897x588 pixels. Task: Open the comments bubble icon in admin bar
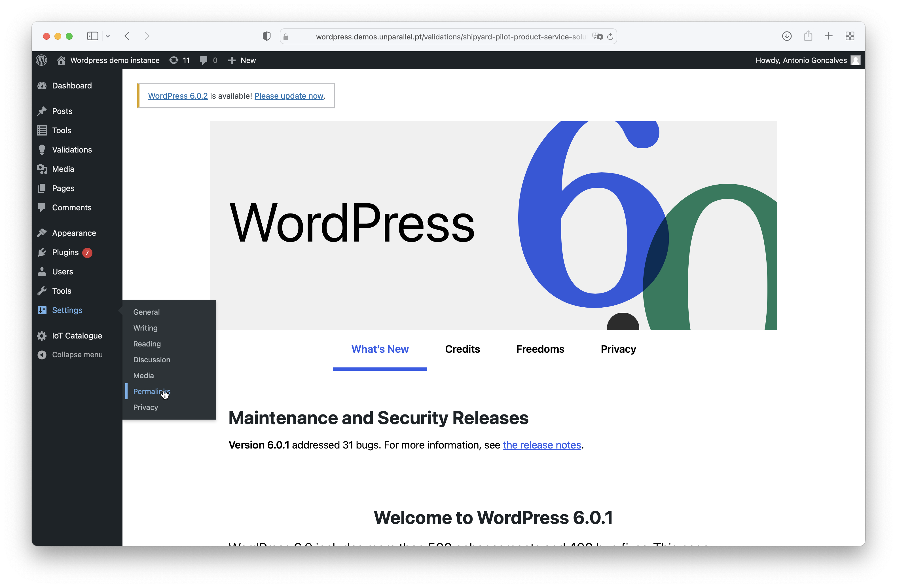pyautogui.click(x=204, y=60)
